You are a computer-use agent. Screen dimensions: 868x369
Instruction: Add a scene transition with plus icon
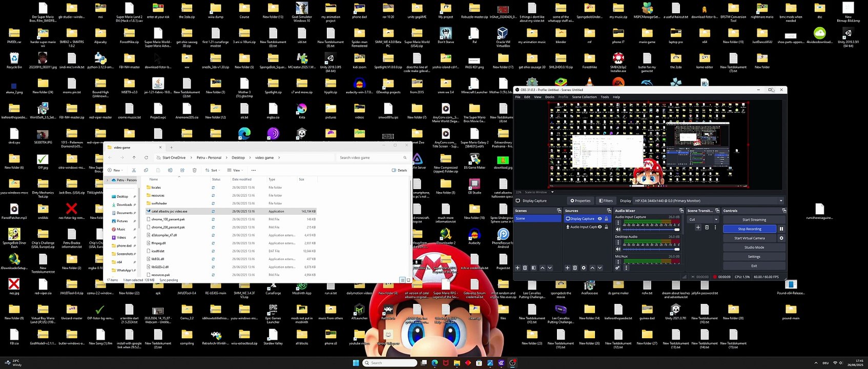(x=698, y=227)
